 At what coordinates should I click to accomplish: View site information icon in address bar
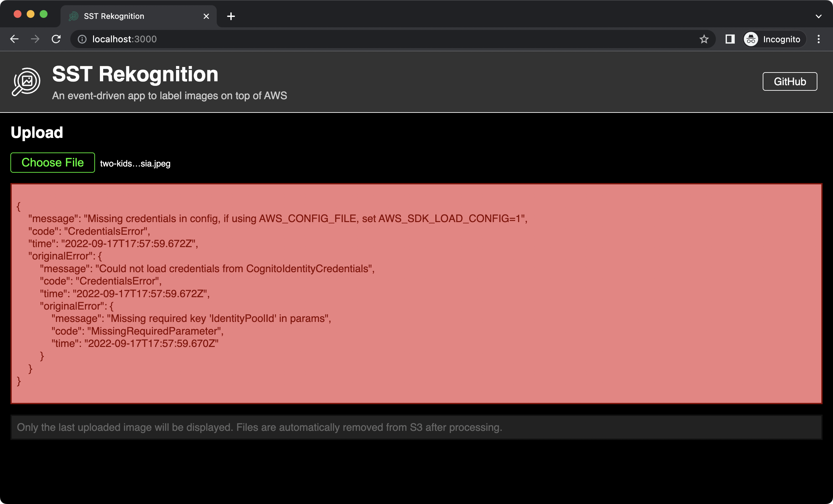(82, 39)
